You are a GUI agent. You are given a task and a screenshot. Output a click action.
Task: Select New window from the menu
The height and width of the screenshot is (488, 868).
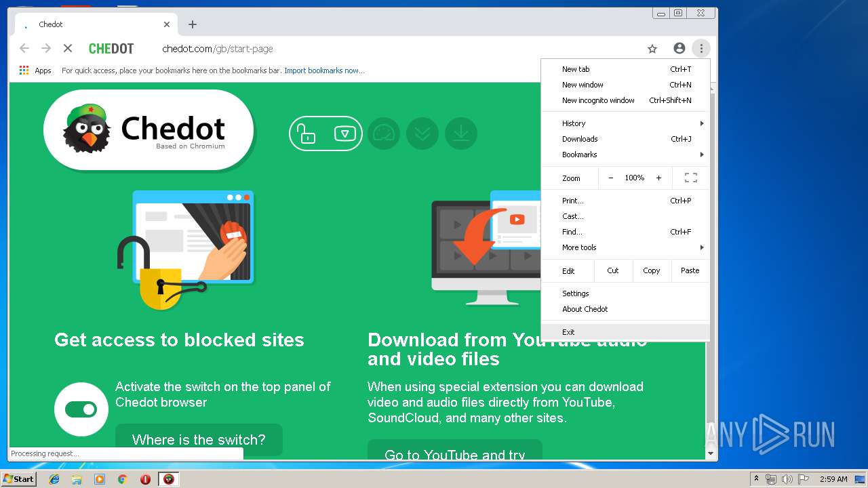[625, 85]
